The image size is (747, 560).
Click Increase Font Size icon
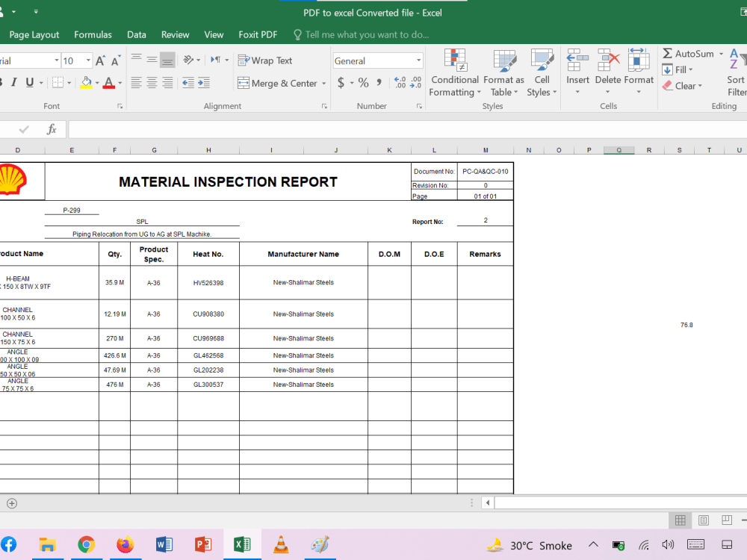click(100, 60)
